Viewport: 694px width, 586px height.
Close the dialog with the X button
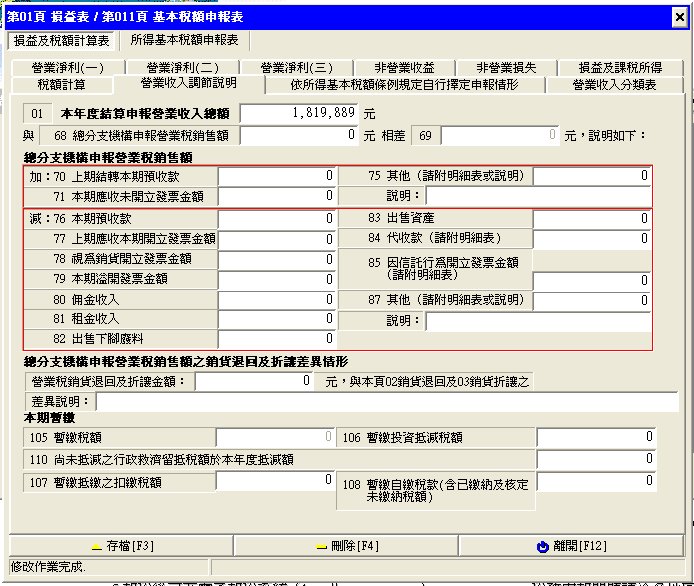click(x=680, y=17)
